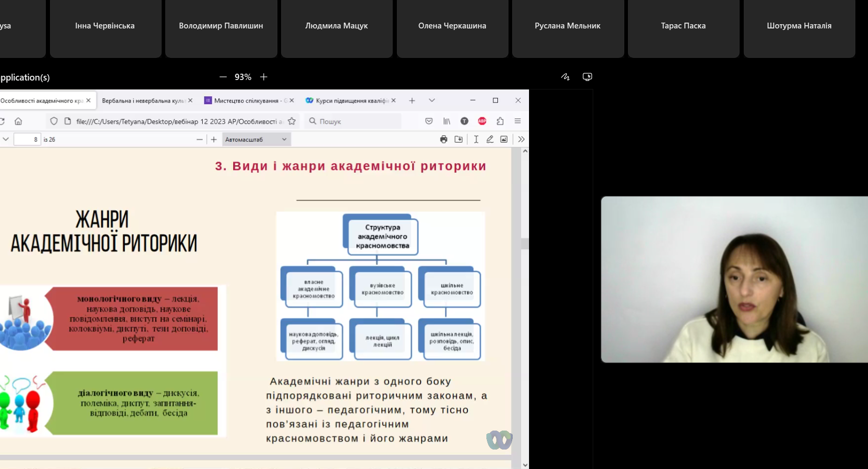Click the PDF page number field
868x469 pixels.
coord(27,139)
